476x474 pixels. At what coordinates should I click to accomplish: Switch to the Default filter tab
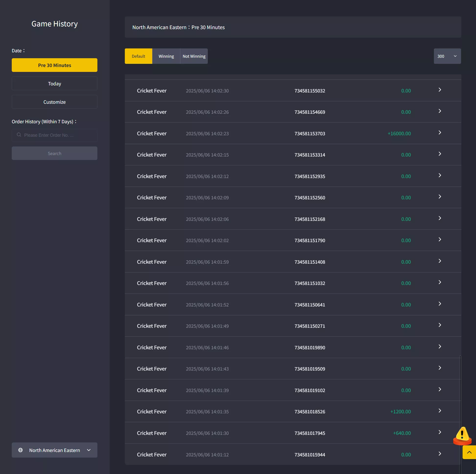pyautogui.click(x=139, y=56)
